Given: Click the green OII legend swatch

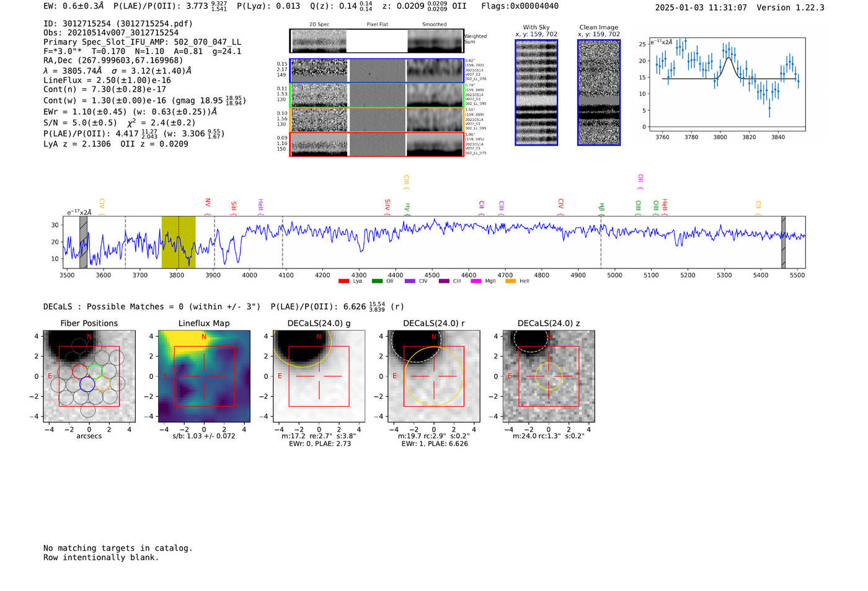Looking at the screenshot, I should (x=377, y=281).
